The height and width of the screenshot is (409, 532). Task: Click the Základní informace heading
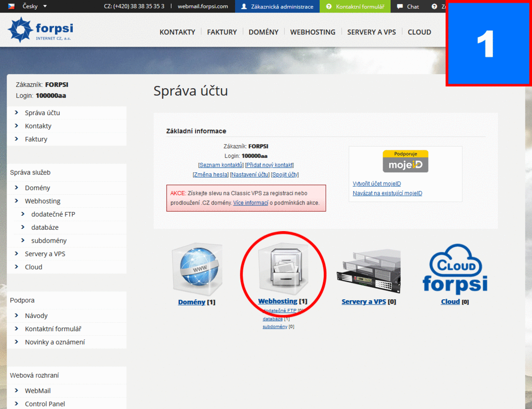click(x=196, y=131)
